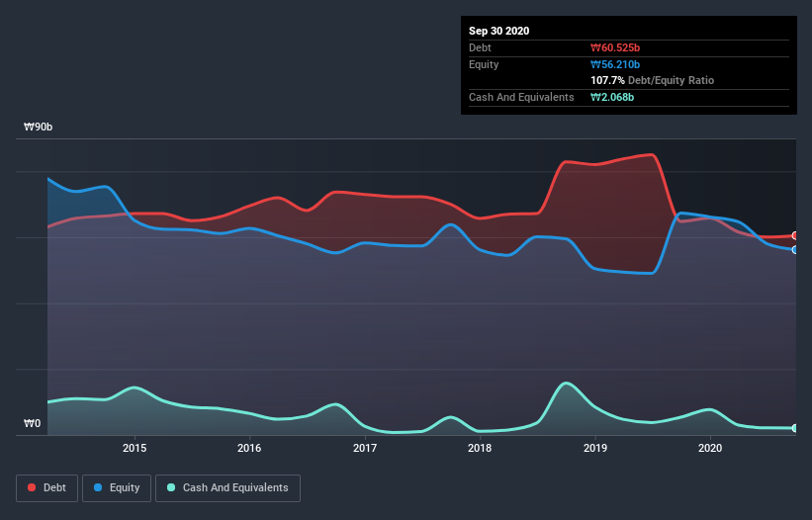Click the ₩0 y-axis label
Image resolution: width=812 pixels, height=520 pixels.
(32, 423)
